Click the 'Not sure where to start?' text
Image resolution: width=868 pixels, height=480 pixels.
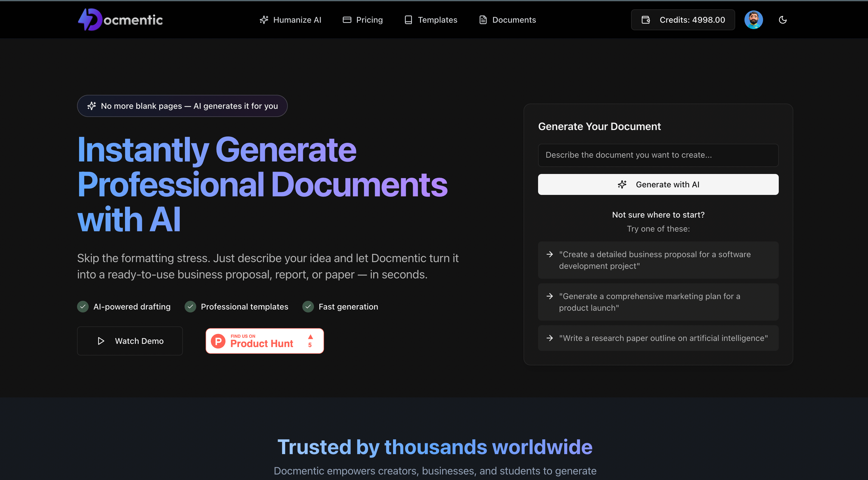click(658, 214)
